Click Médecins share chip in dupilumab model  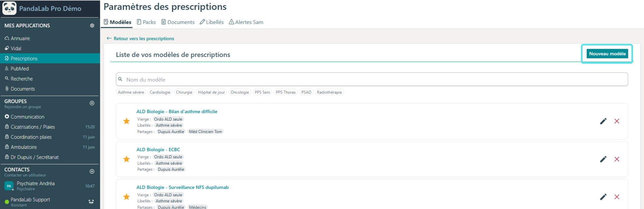(198, 207)
